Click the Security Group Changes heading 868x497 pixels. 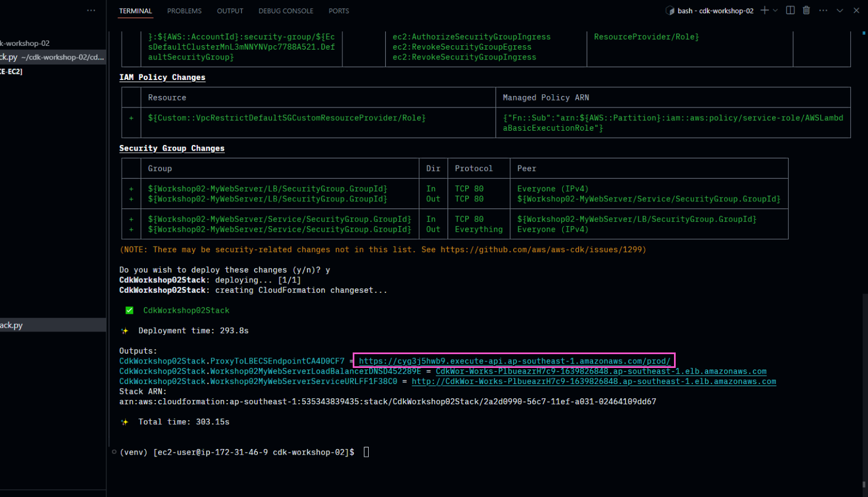172,148
